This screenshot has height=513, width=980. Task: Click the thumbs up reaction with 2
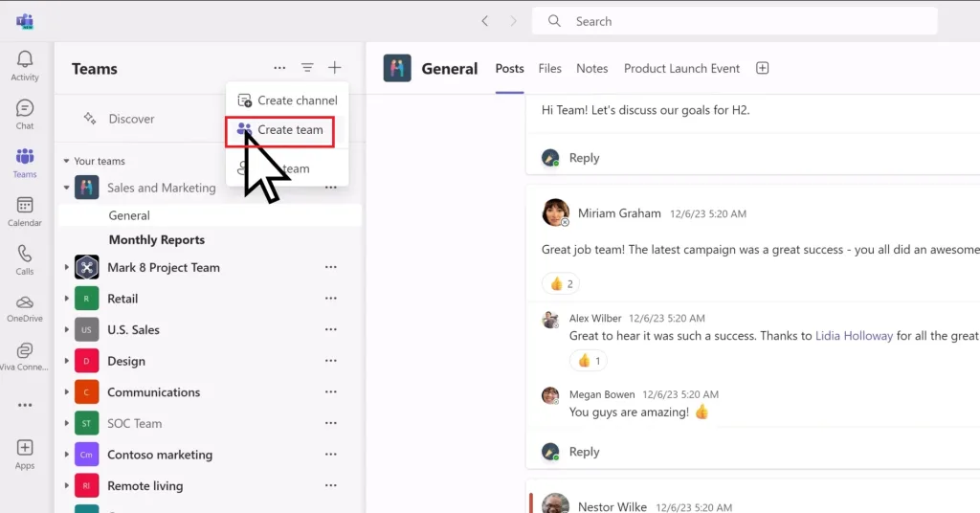click(561, 283)
